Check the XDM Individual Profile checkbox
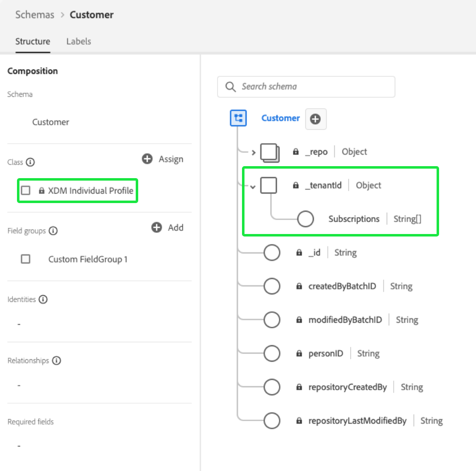 (25, 191)
